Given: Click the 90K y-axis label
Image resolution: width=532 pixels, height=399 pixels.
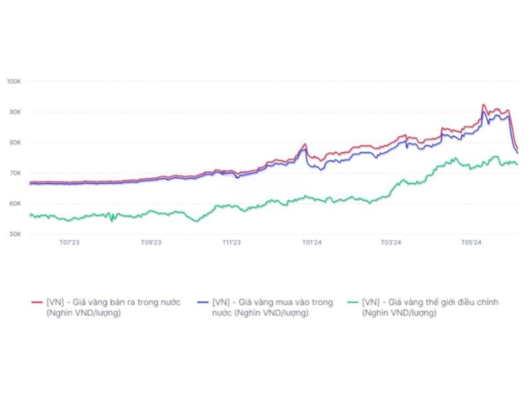Looking at the screenshot, I should pyautogui.click(x=15, y=112).
